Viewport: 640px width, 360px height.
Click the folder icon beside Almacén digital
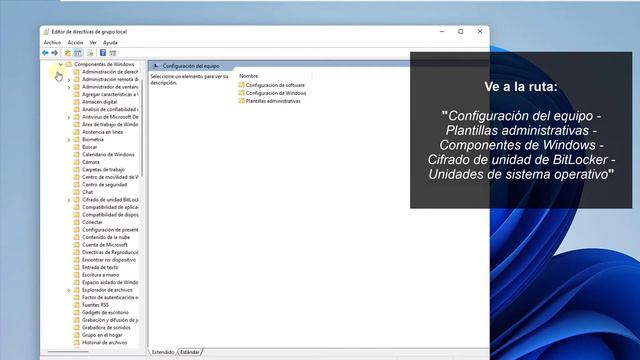[x=76, y=102]
